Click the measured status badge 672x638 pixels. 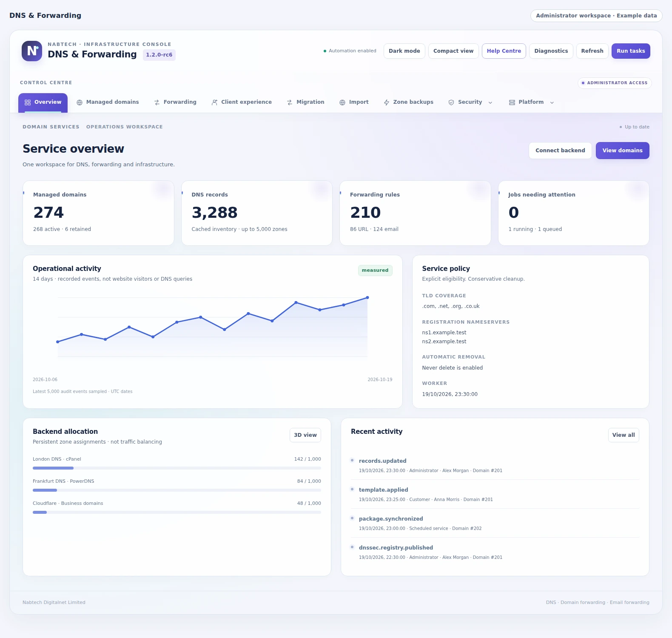pos(375,271)
